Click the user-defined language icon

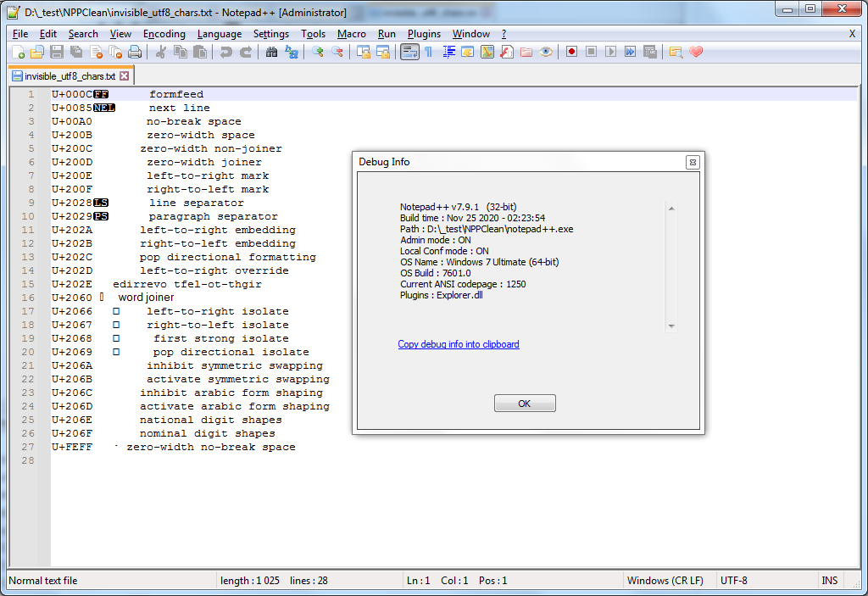pos(468,52)
